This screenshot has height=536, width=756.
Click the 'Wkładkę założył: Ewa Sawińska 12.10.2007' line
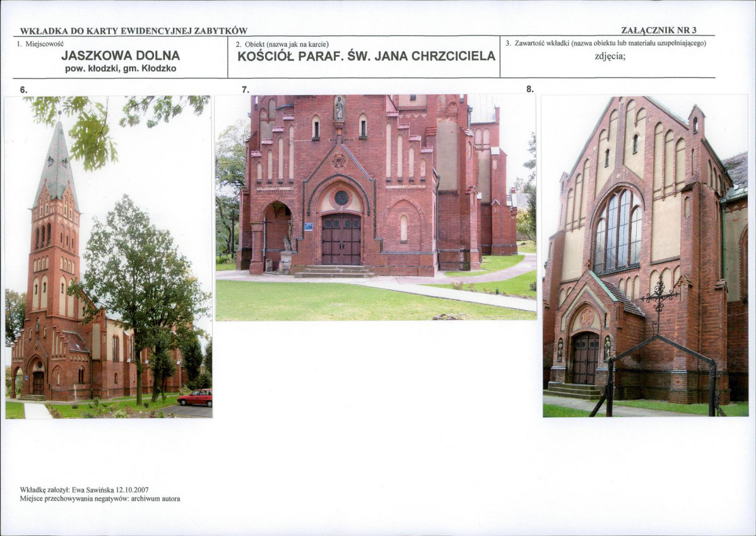[84, 489]
